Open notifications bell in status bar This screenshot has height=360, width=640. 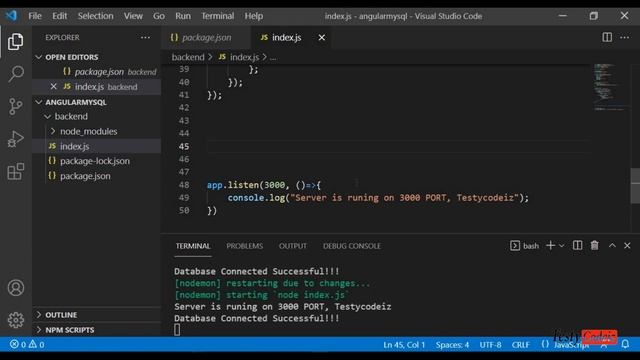(625, 344)
